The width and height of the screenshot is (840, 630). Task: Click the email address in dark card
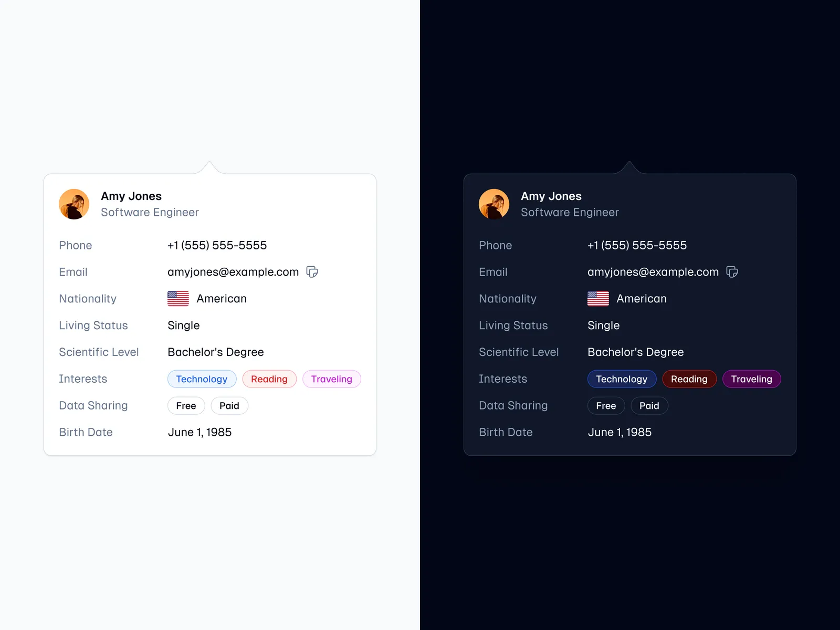click(653, 272)
